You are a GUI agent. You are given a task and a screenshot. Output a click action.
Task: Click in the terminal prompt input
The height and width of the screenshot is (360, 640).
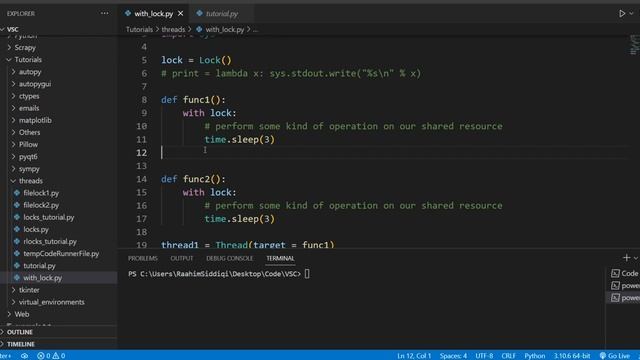coord(307,274)
